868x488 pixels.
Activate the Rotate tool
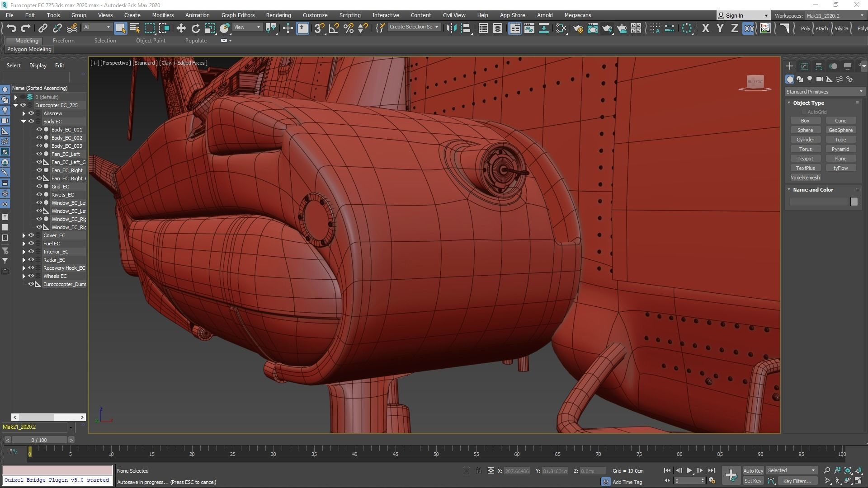click(195, 28)
